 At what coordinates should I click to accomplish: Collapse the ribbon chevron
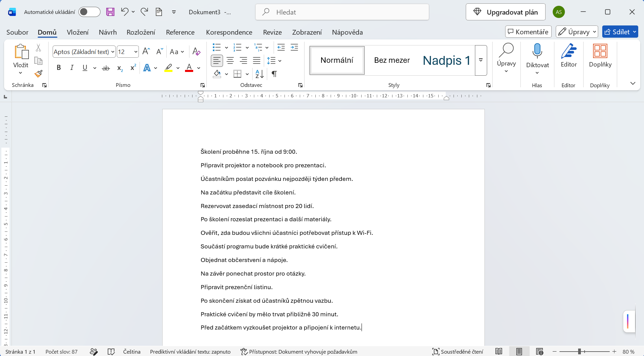(633, 83)
